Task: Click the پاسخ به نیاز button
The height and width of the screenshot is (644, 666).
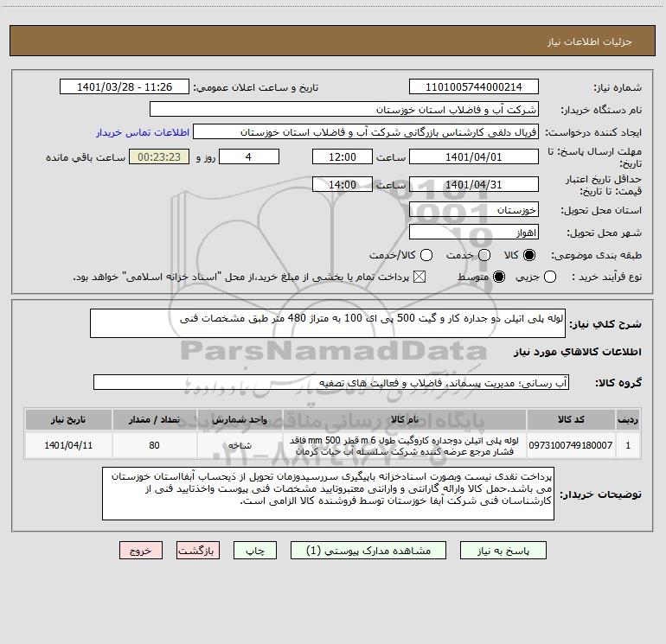Action: point(503,551)
